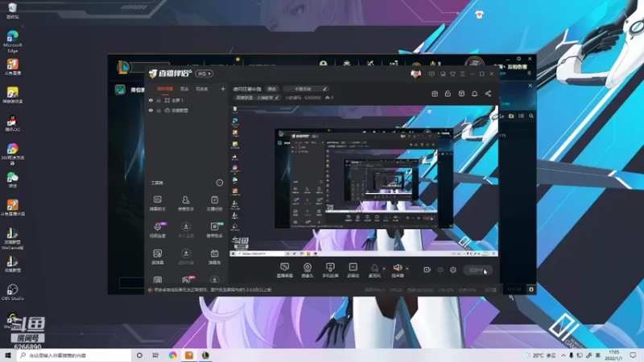Click the record video icon near settings
644x362 pixels.
[427, 269]
